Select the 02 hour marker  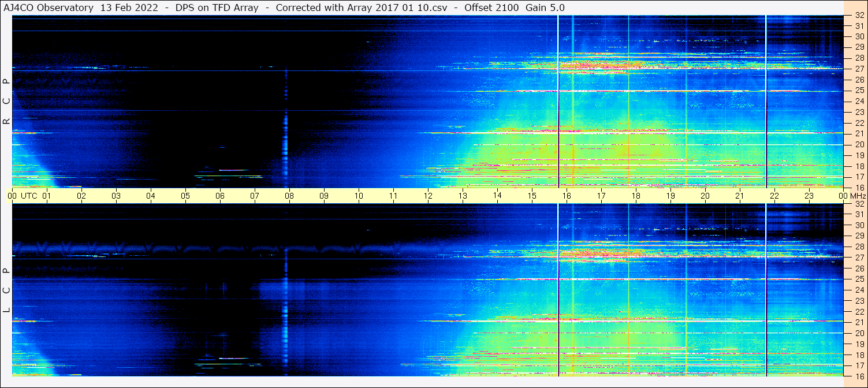pos(81,196)
